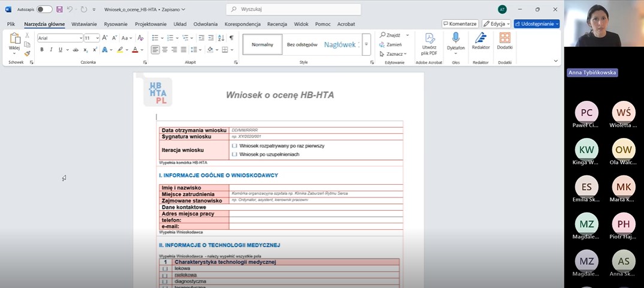
Task: Expand the bullet list dropdown arrow
Action: [x=162, y=38]
